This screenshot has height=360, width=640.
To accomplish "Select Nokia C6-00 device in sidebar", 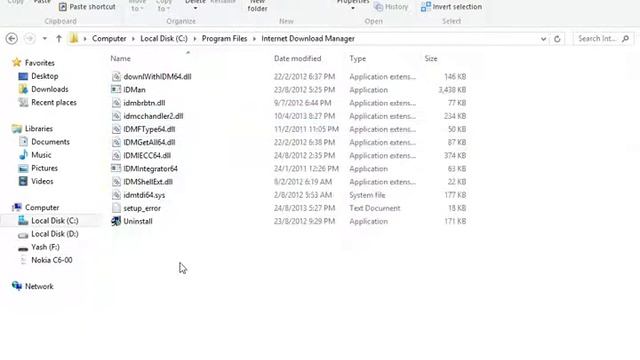I will (x=51, y=260).
